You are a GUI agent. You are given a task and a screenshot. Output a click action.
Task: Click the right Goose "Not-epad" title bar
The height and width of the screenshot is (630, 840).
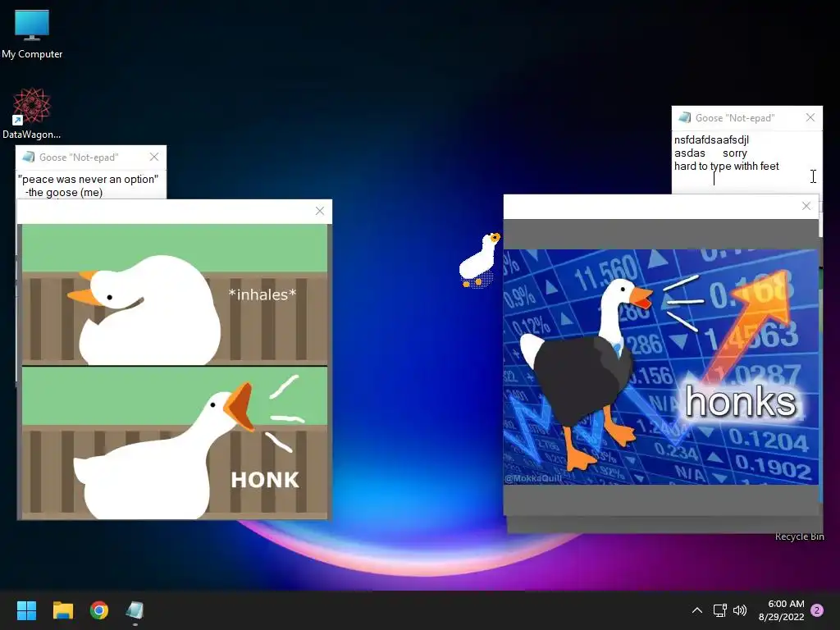746,117
